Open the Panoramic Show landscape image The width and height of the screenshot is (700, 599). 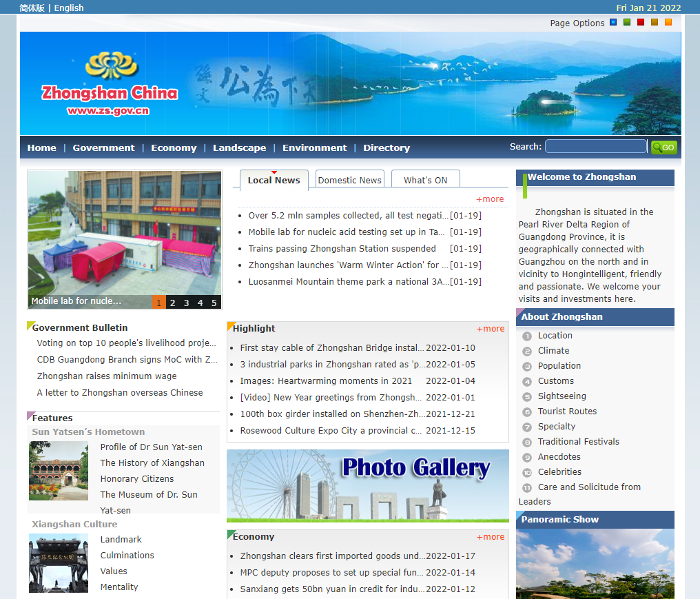point(595,564)
